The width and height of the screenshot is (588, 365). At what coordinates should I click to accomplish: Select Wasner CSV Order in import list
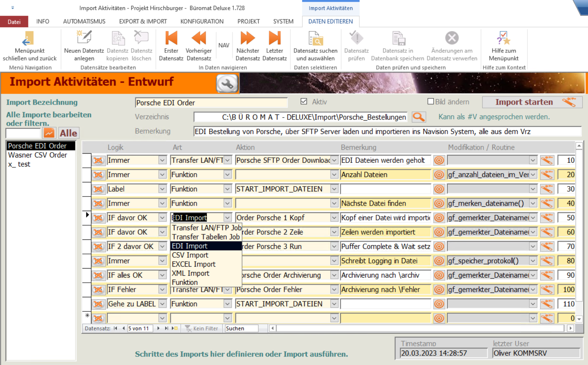tap(38, 155)
